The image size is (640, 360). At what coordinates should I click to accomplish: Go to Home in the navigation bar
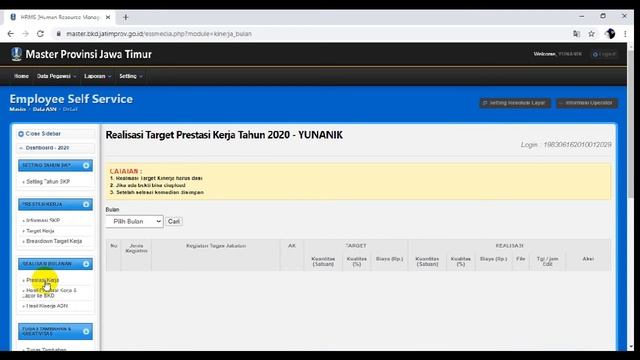coord(21,76)
